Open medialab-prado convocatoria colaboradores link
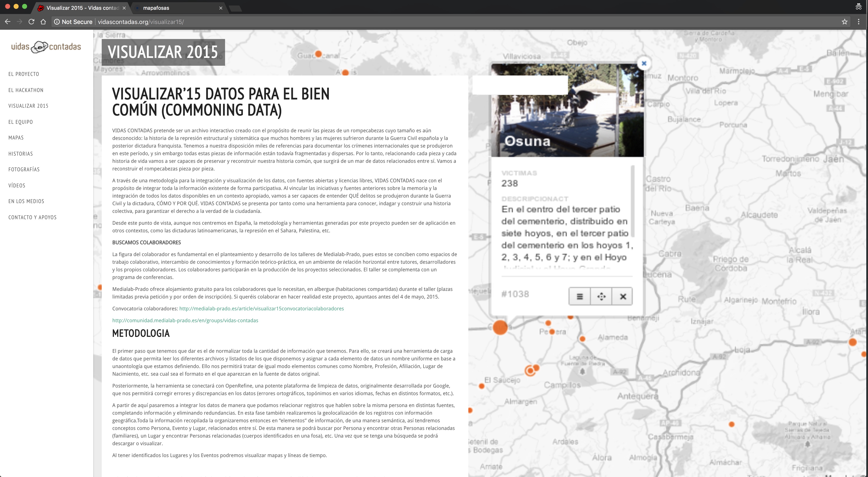Image resolution: width=868 pixels, height=477 pixels. (x=262, y=308)
